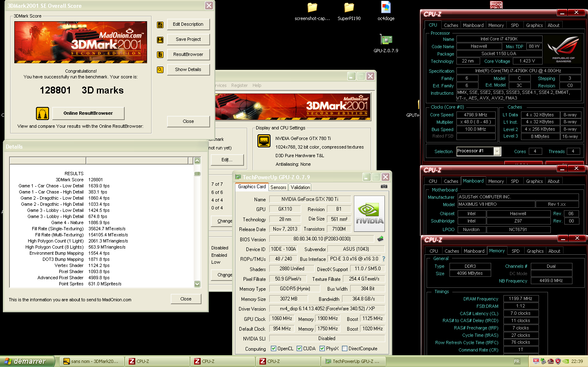The image size is (588, 367).
Task: Click the ROG logo in CPU-Z
Action: (563, 49)
